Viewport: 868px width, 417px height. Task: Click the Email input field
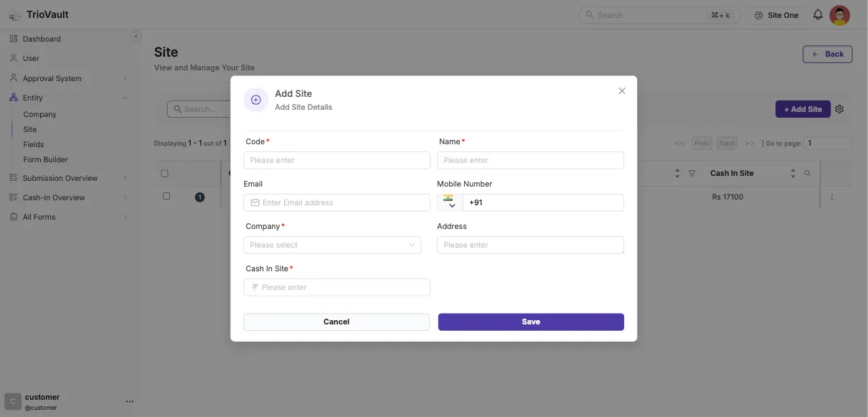point(336,202)
